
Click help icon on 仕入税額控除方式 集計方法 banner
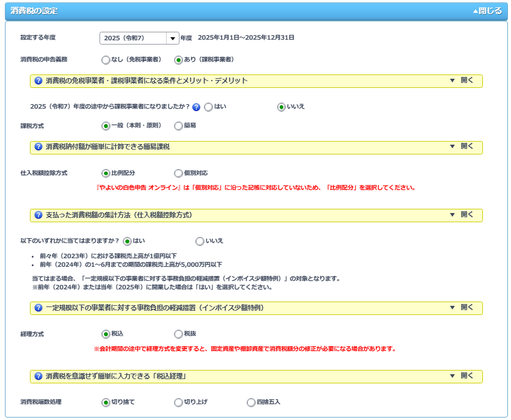(38, 215)
